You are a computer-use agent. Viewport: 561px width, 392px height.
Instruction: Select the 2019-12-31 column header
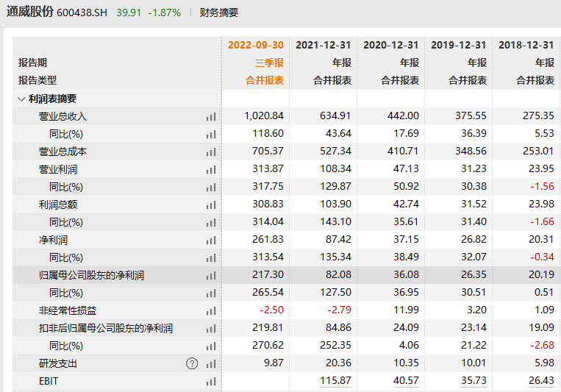(x=458, y=45)
